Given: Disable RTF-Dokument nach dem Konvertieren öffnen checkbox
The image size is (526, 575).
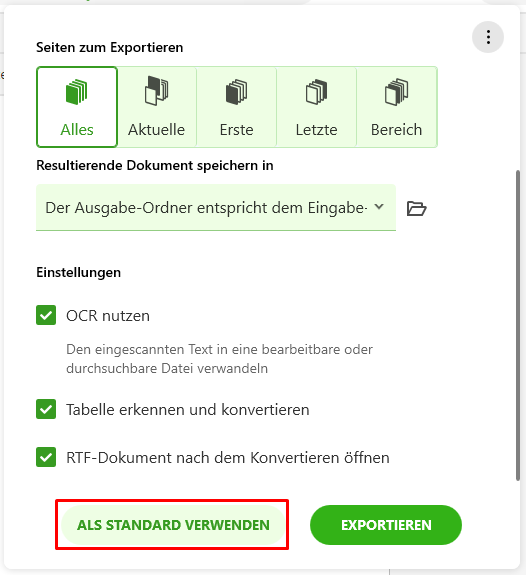Looking at the screenshot, I should [x=46, y=457].
